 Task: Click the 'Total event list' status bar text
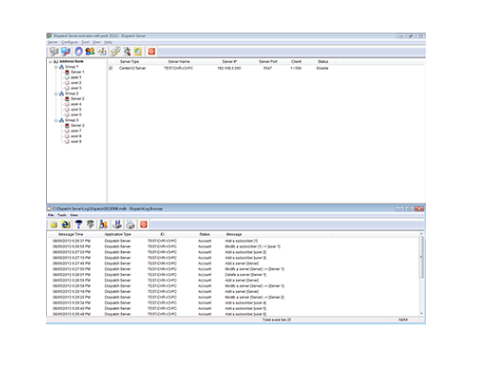pyautogui.click(x=276, y=320)
